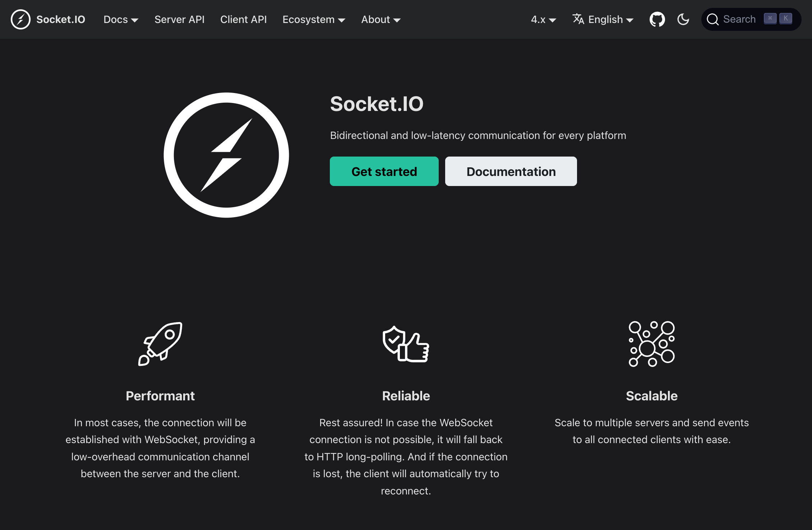
Task: Click the network nodes icon above Scalable
Action: pos(651,344)
